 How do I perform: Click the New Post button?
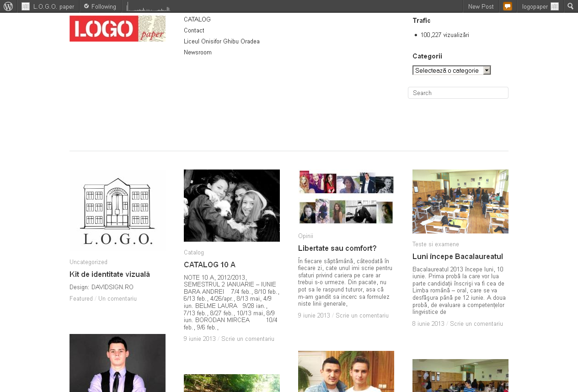point(481,6)
